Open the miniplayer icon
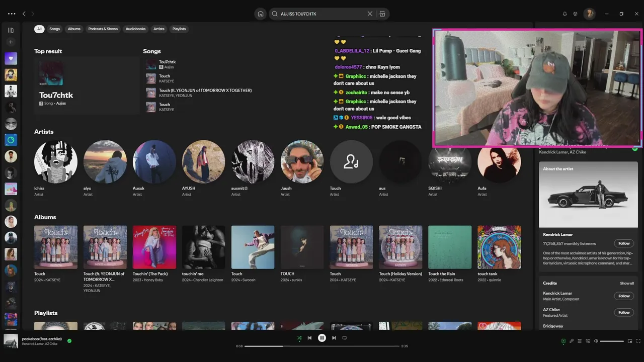Image resolution: width=644 pixels, height=362 pixels. [x=630, y=341]
